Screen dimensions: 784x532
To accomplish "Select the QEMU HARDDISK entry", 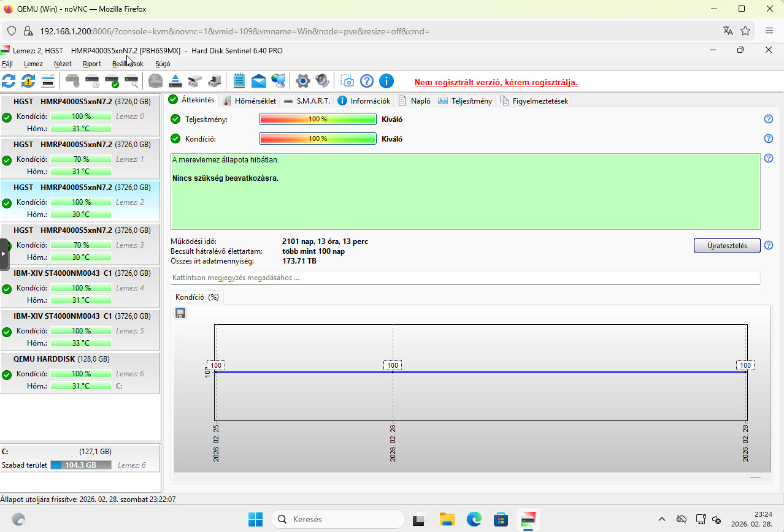I will coord(80,373).
